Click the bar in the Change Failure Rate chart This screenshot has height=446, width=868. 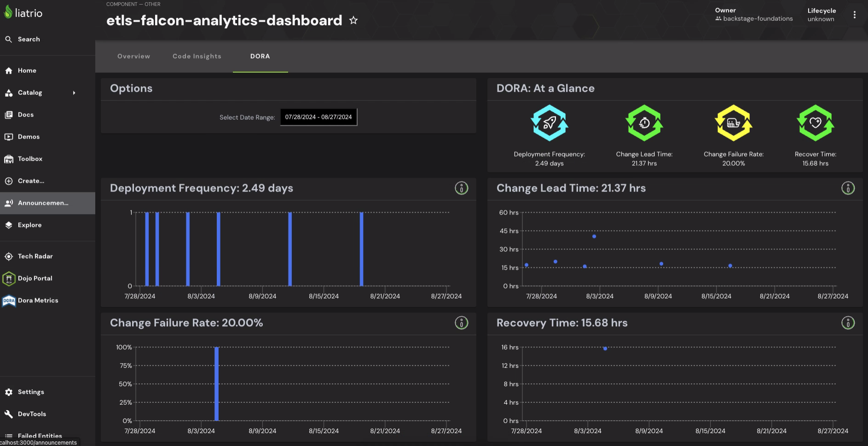pyautogui.click(x=216, y=384)
